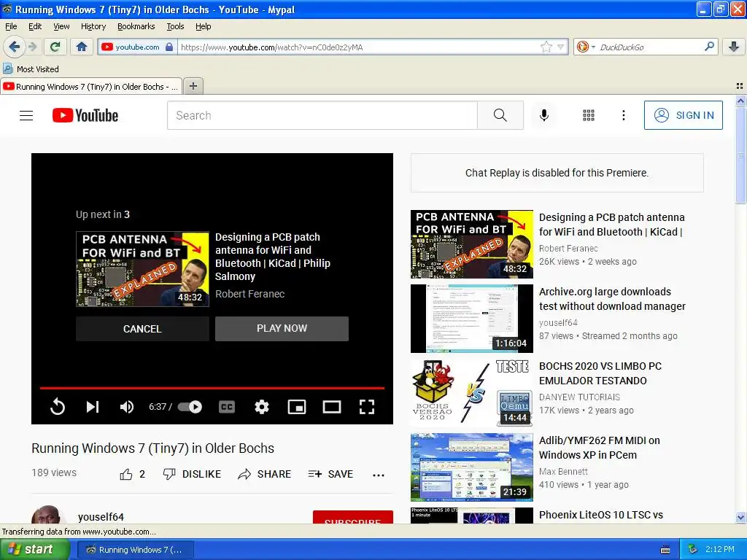Image resolution: width=747 pixels, height=560 pixels.
Task: Open the list all tabs button
Action: tap(740, 86)
